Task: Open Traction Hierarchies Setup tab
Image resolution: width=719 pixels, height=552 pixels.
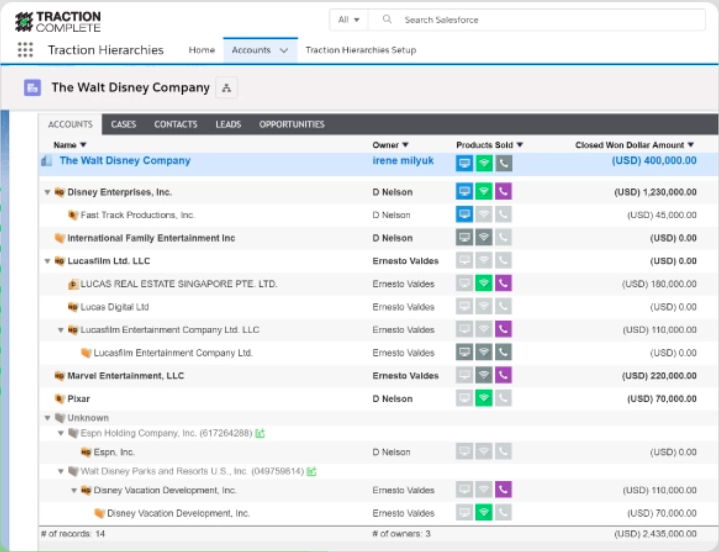Action: [x=361, y=50]
